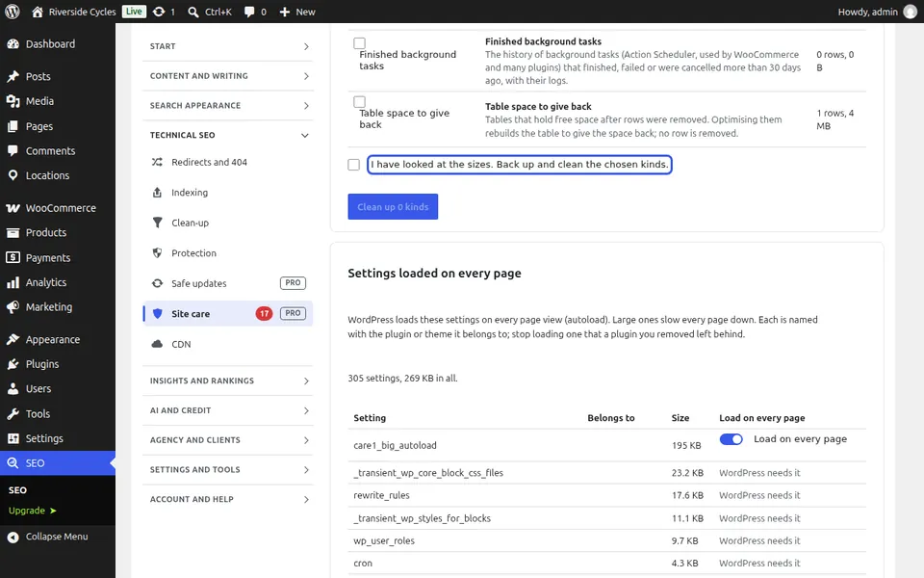The height and width of the screenshot is (578, 924).
Task: Click the New content button in toolbar
Action: click(297, 12)
